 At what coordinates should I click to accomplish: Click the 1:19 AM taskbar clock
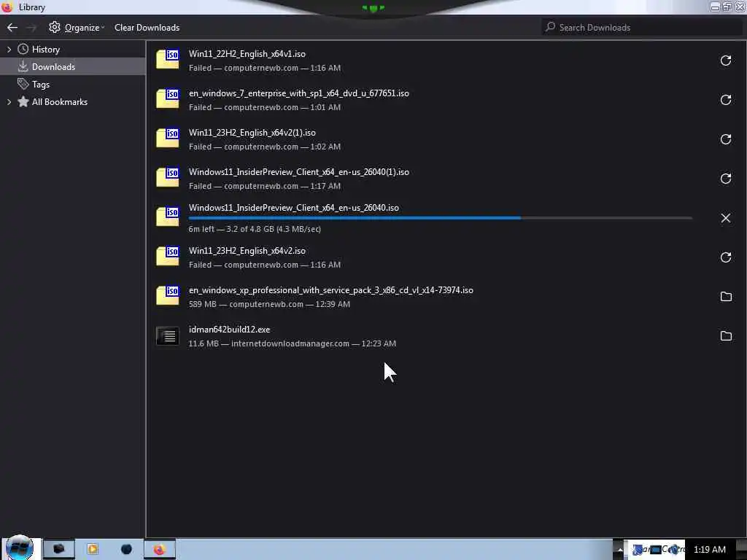(709, 550)
